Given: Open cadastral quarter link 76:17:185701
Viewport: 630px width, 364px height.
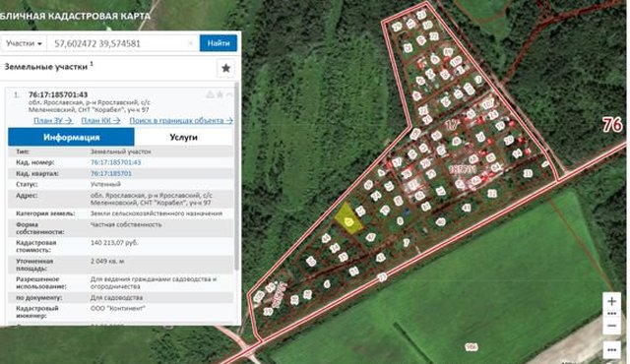Looking at the screenshot, I should (111, 174).
